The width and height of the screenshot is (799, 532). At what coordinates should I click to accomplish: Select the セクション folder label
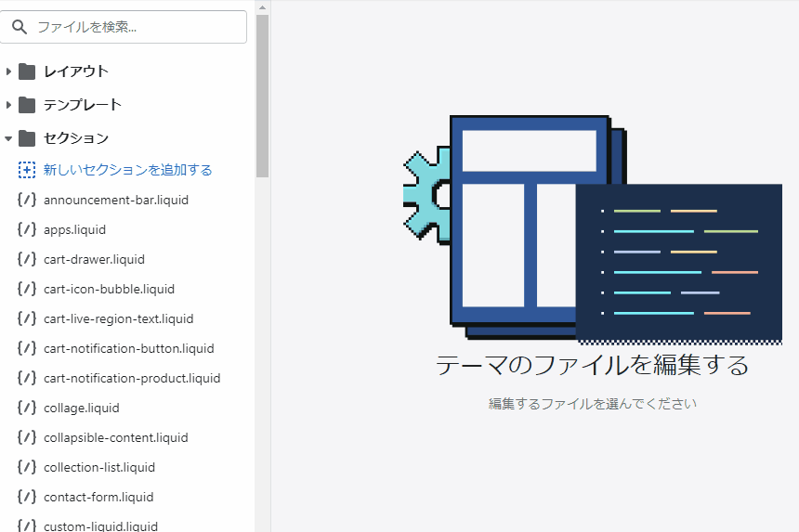pyautogui.click(x=76, y=138)
